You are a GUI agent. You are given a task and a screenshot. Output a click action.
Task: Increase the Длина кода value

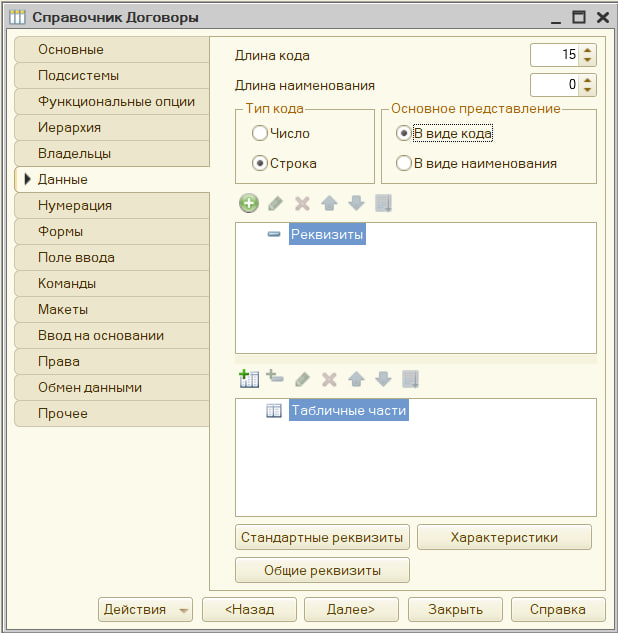point(587,50)
